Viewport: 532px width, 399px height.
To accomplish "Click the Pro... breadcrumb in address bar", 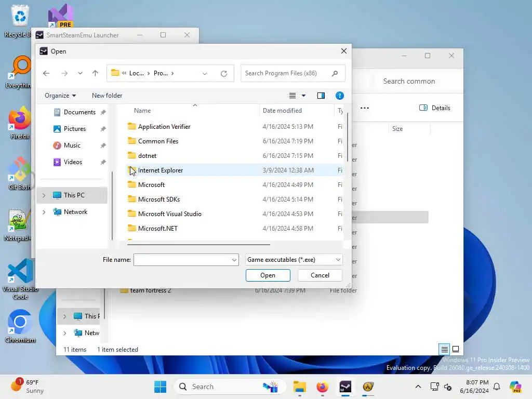I will pyautogui.click(x=161, y=73).
